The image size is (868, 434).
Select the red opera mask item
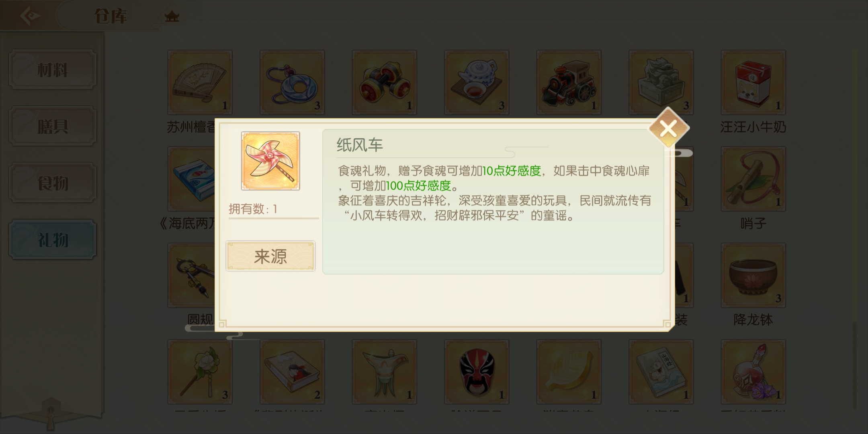click(x=477, y=372)
